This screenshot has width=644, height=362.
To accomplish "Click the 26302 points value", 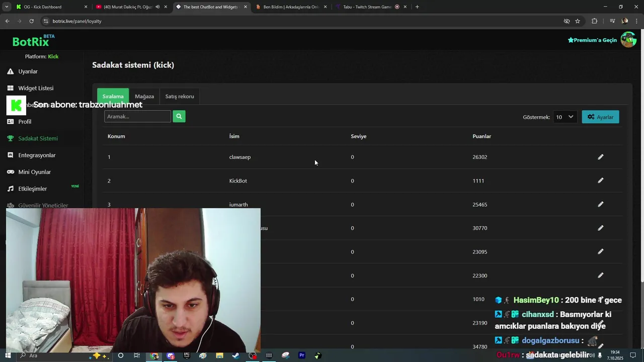I will 479,157.
